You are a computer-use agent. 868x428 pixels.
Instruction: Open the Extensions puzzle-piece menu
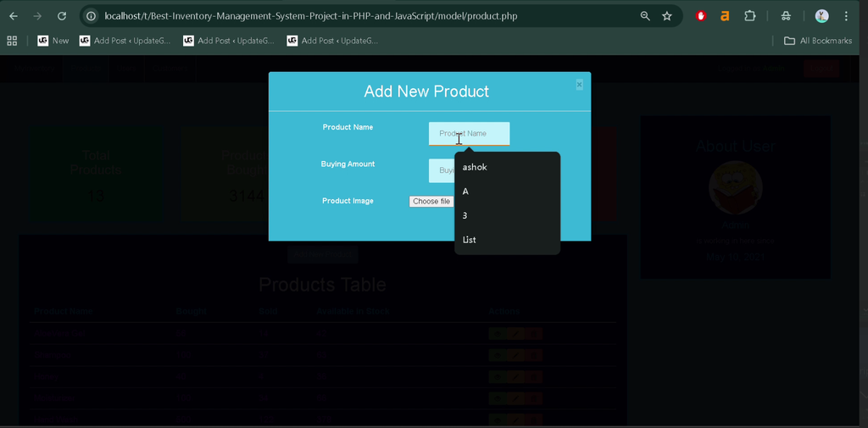coord(749,16)
